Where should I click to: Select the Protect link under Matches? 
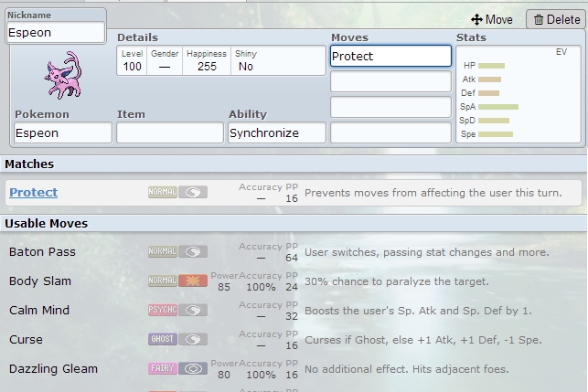(34, 193)
